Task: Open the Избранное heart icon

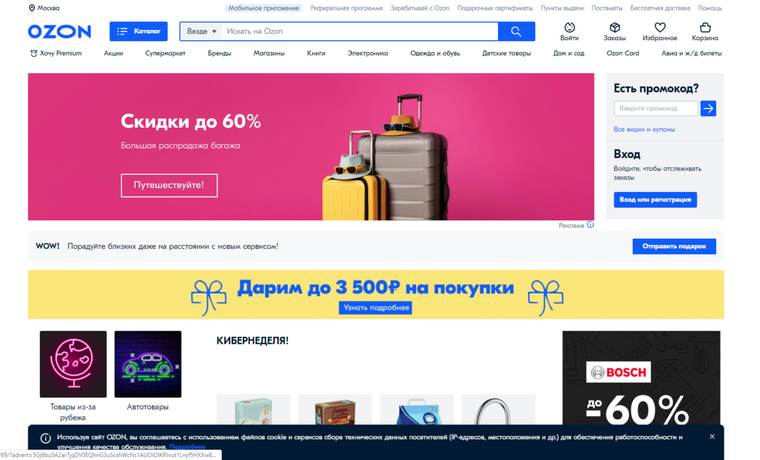Action: point(660,28)
